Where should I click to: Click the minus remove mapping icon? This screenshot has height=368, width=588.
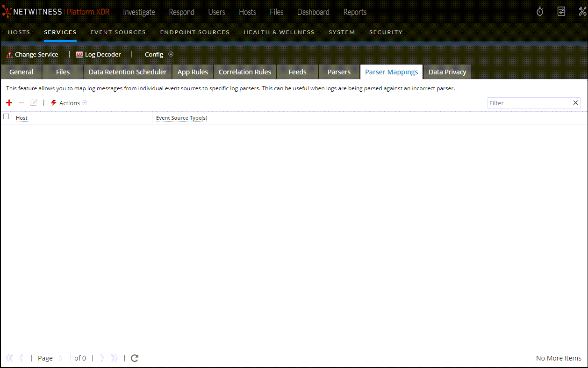(22, 103)
